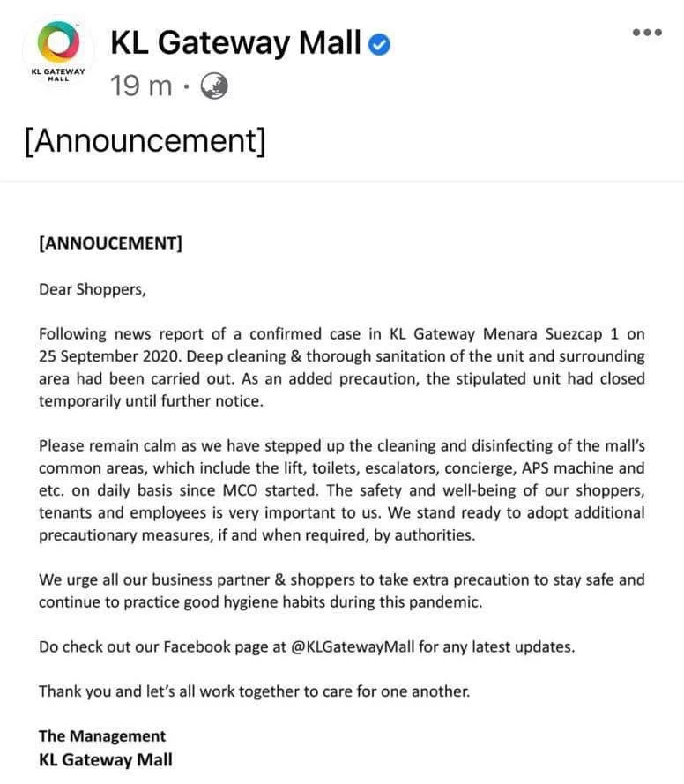Click the globe public audience icon
Viewport: 684px width, 784px height.
(214, 86)
